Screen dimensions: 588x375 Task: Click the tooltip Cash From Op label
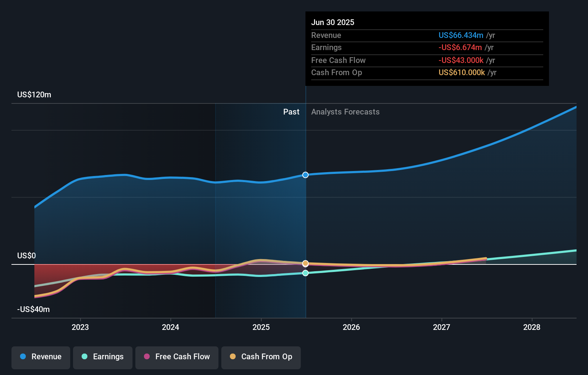pos(337,72)
